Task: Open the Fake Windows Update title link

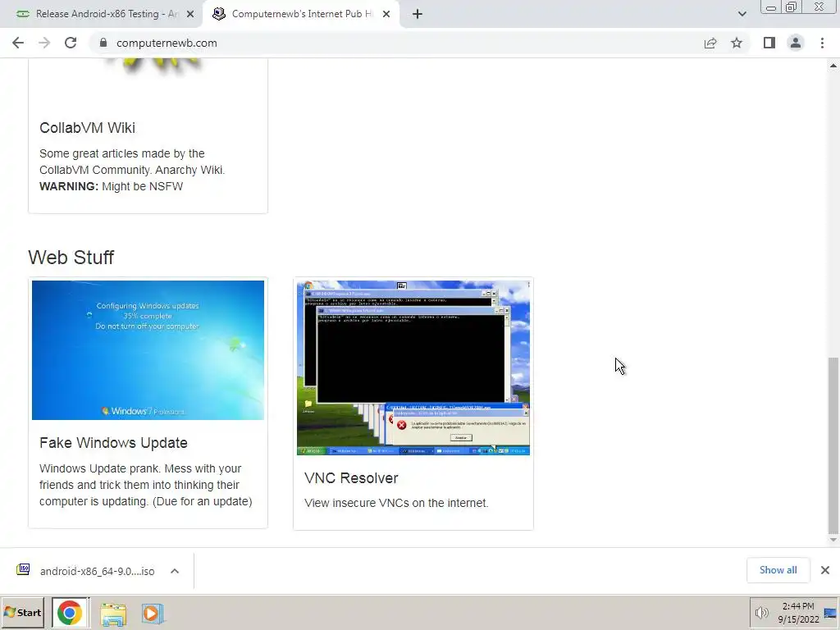Action: click(113, 443)
